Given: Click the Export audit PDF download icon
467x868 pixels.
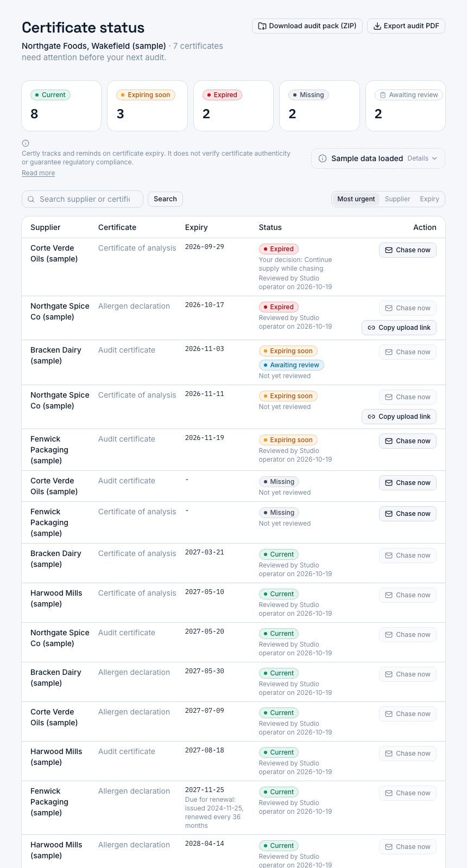Looking at the screenshot, I should coord(377,26).
